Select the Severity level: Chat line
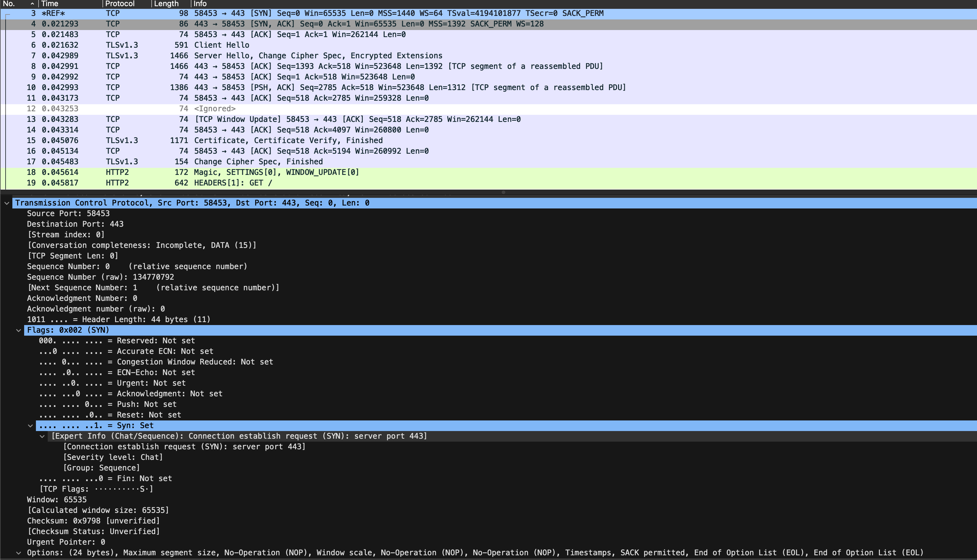This screenshot has width=977, height=560. pyautogui.click(x=113, y=458)
